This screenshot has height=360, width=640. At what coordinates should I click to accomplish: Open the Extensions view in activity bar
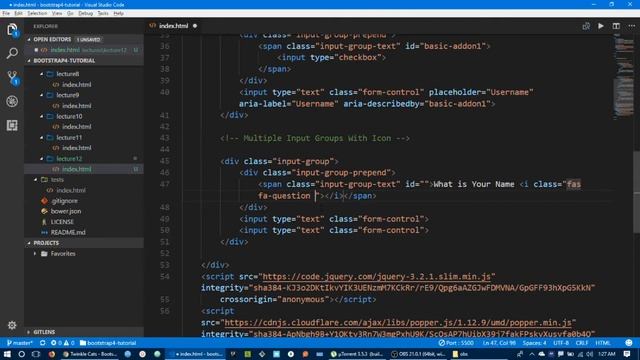point(12,125)
